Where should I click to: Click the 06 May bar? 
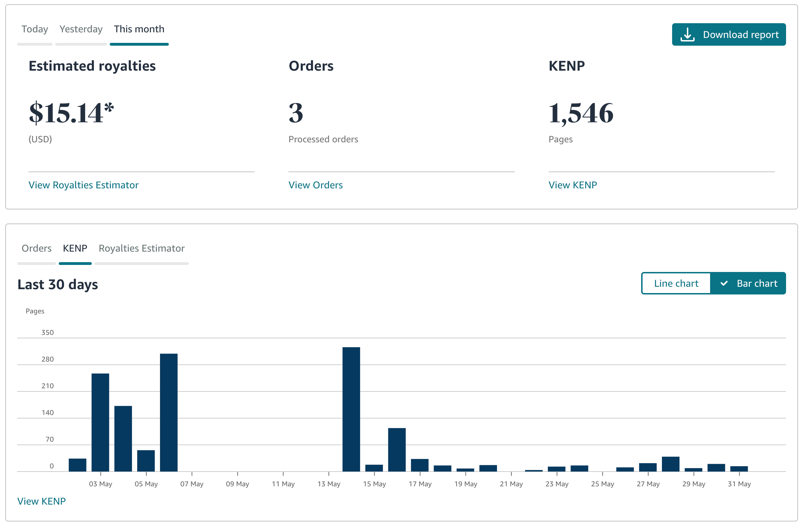168,413
